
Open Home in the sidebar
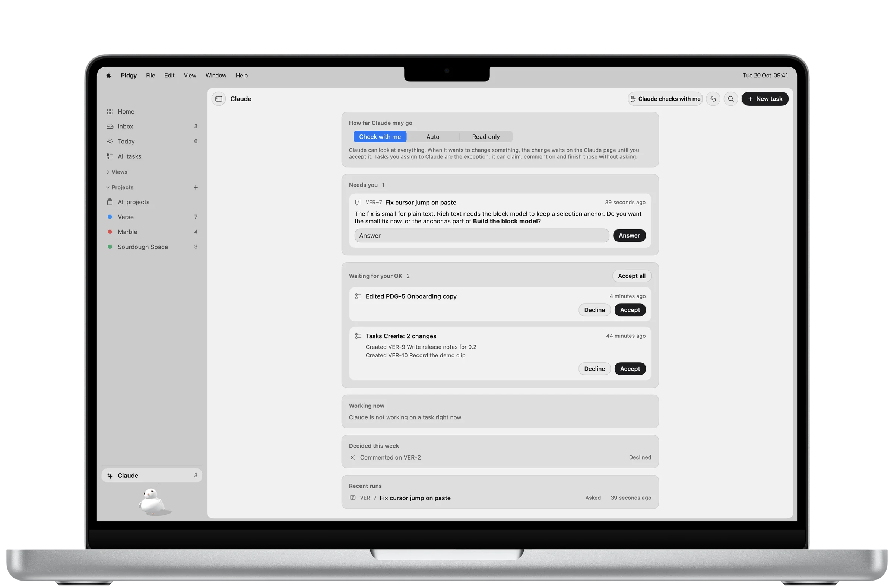152,111
